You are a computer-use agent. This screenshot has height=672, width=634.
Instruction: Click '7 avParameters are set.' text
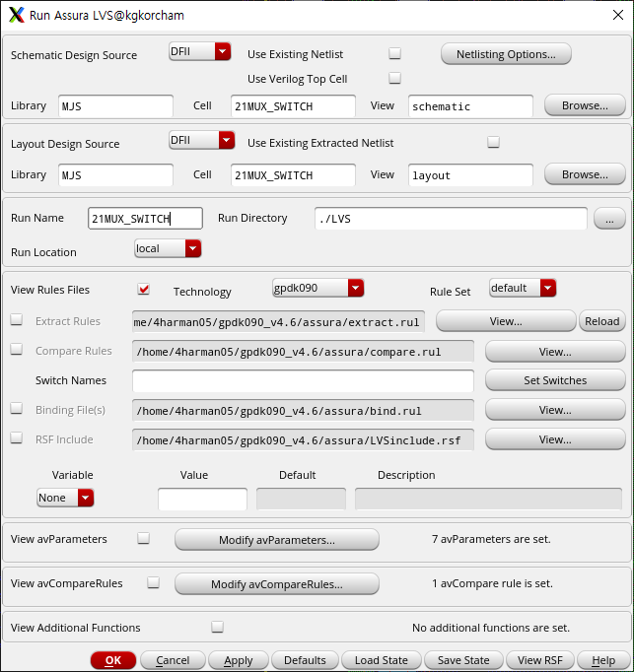(x=491, y=539)
